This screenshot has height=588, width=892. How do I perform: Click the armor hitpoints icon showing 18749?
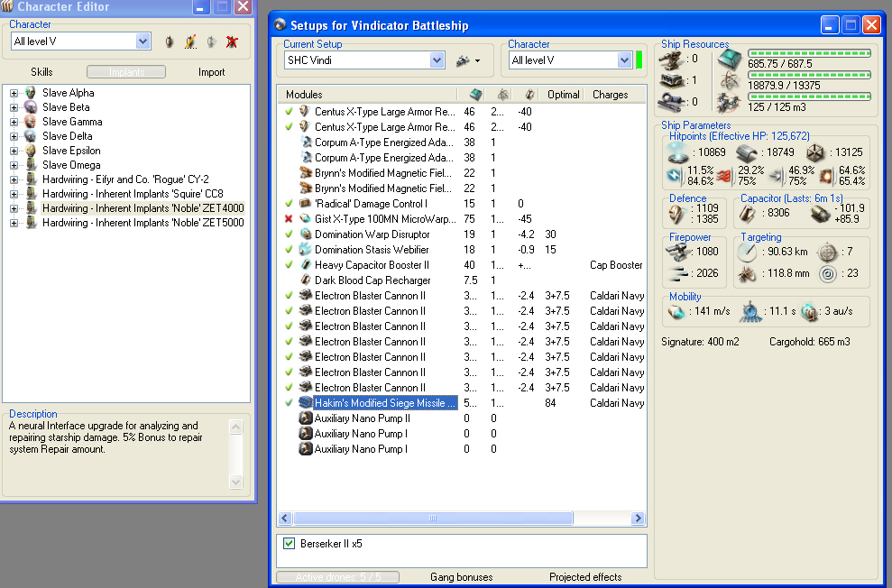pyautogui.click(x=747, y=152)
